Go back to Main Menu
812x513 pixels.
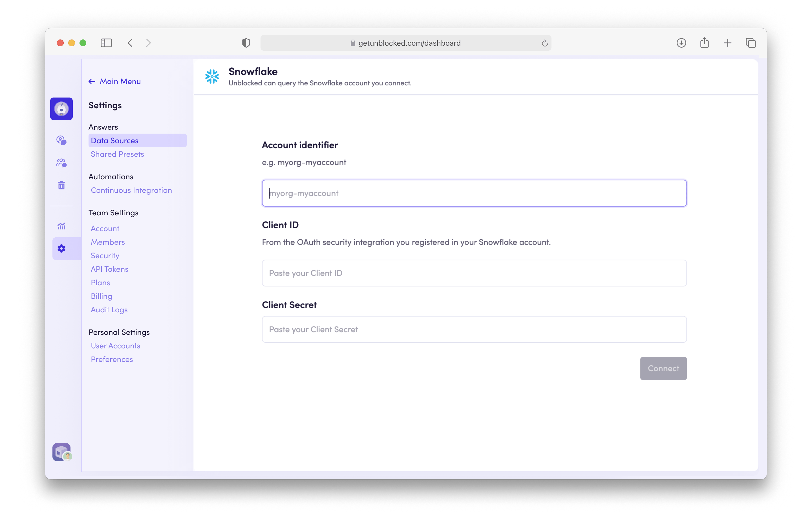[120, 81]
